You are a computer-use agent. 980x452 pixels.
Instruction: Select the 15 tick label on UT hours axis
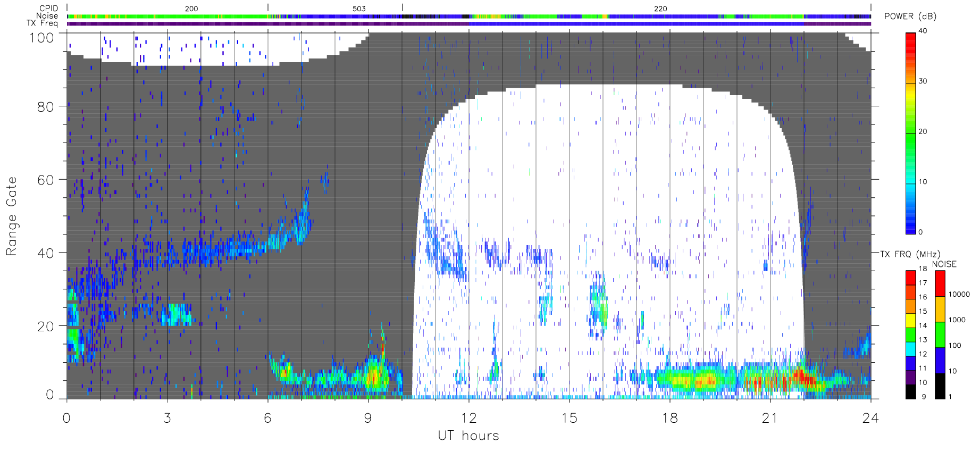tap(569, 418)
